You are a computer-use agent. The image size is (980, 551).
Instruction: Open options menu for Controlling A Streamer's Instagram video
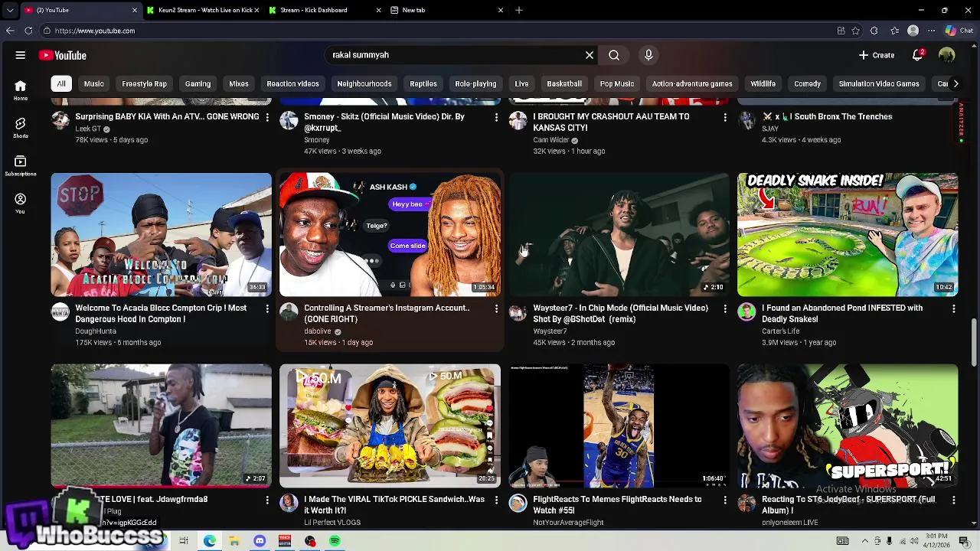496,308
